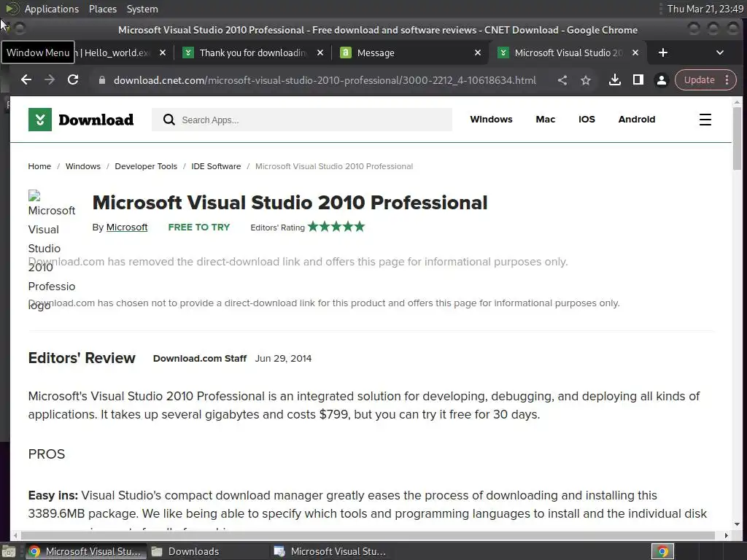Open the hamburger site menu
This screenshot has height=560, width=747.
705,120
